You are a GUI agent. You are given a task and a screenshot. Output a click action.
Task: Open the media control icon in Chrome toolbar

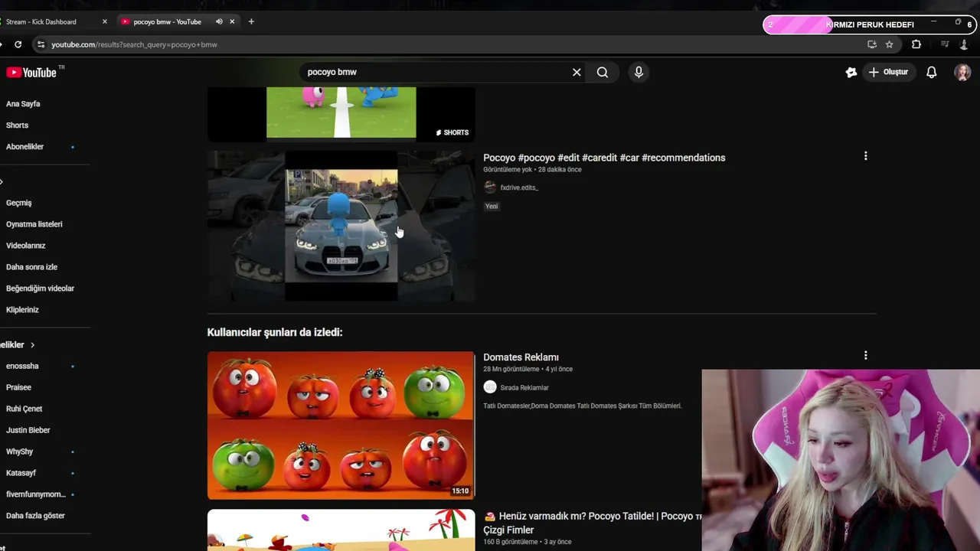tap(945, 44)
